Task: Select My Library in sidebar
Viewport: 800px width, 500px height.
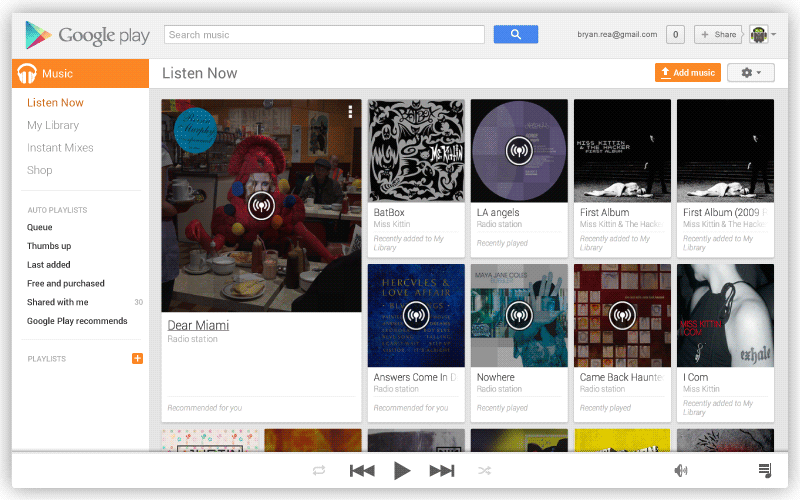Action: (53, 125)
